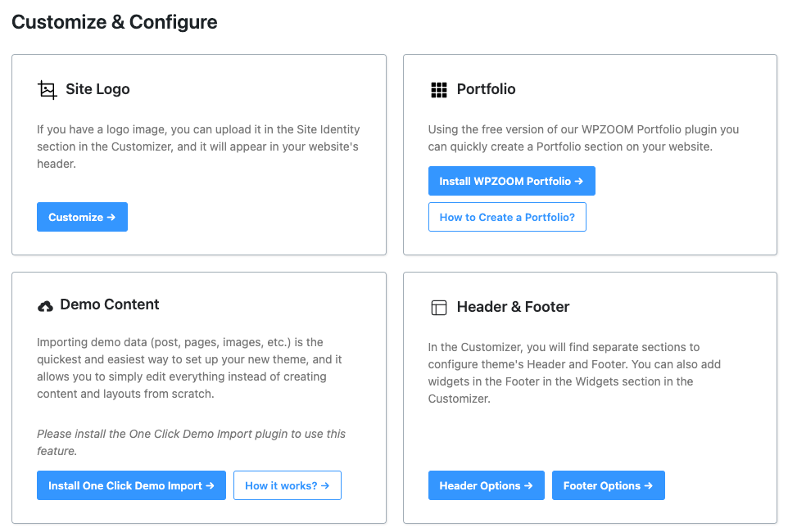Click the Demo Content cloud icon
The image size is (788, 532).
coord(45,306)
